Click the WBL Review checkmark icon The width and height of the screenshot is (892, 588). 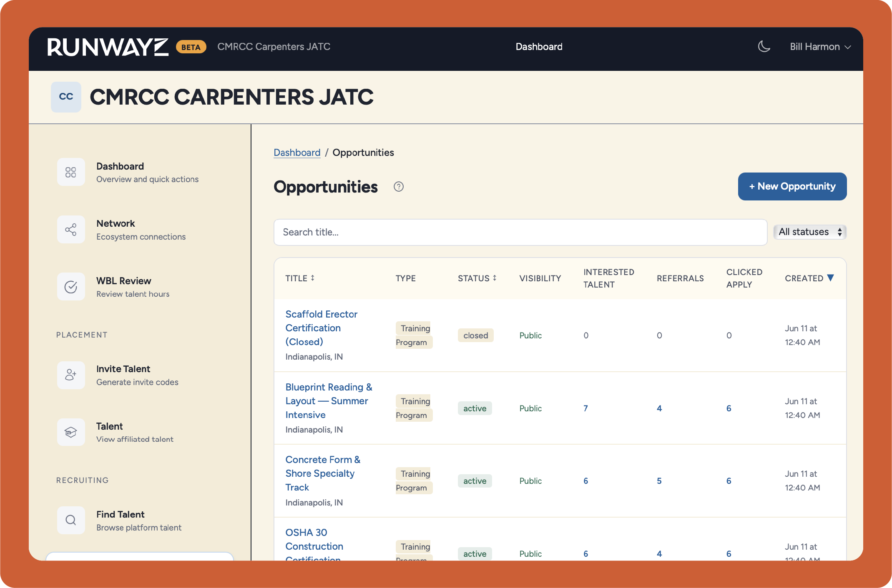(71, 287)
